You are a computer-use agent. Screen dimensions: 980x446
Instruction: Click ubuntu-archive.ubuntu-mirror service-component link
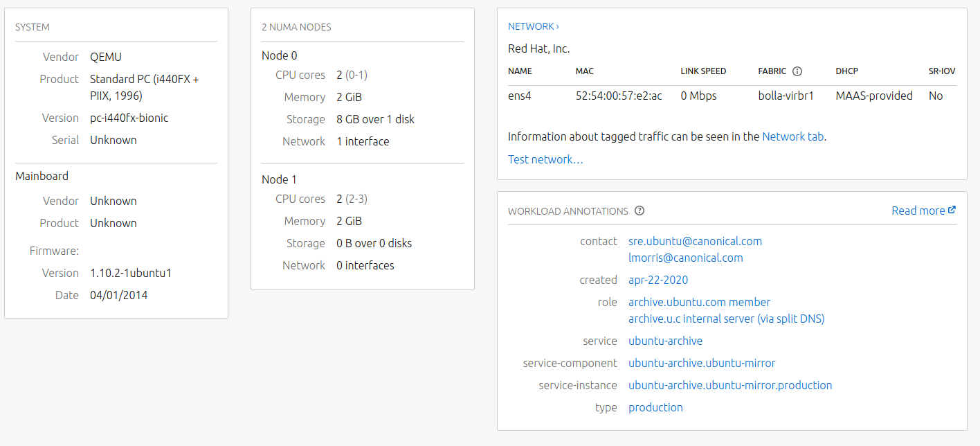tap(702, 363)
